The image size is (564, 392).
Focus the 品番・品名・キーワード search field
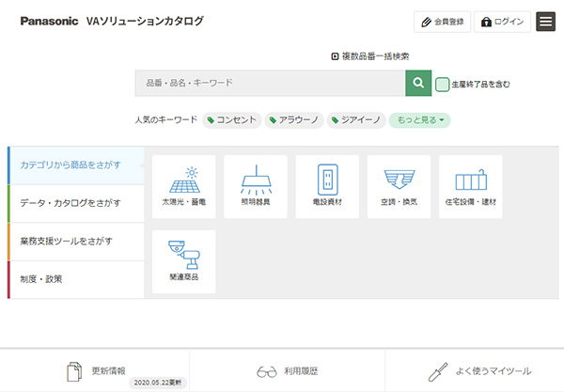(x=270, y=83)
